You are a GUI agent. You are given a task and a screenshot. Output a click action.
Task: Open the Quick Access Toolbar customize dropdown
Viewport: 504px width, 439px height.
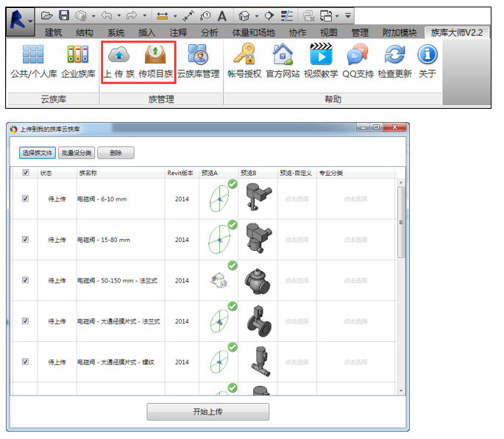point(347,15)
